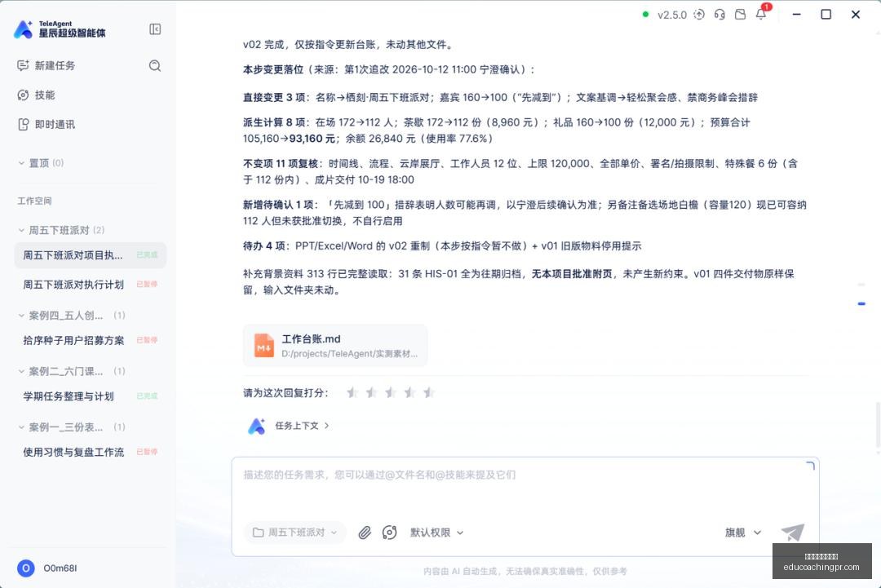Click the 已暂停 status on 拾序种子用户招募方案
Viewport: 881px width, 588px height.
(147, 340)
